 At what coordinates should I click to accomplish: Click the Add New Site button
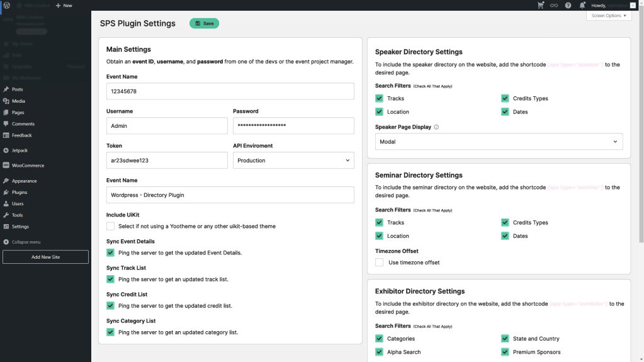[x=45, y=257]
